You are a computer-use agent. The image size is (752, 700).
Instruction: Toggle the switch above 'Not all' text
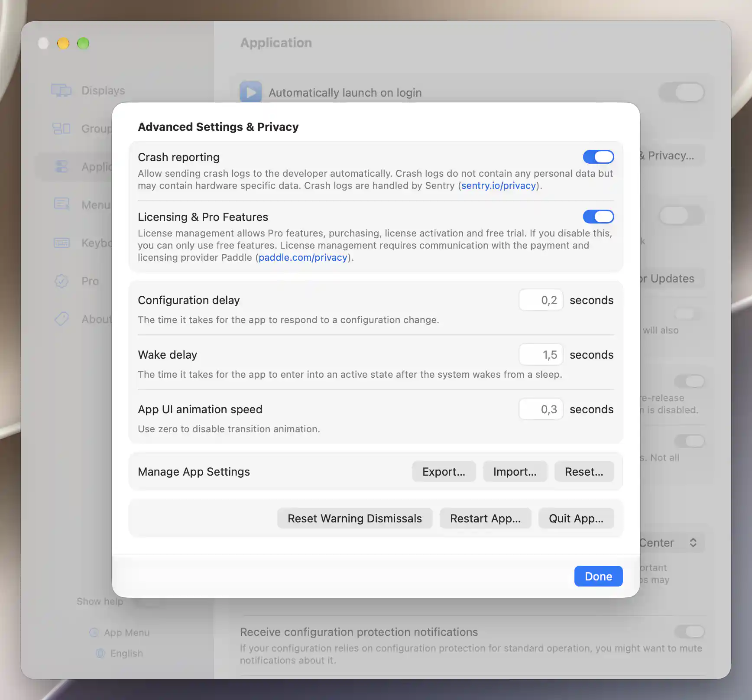tap(689, 441)
